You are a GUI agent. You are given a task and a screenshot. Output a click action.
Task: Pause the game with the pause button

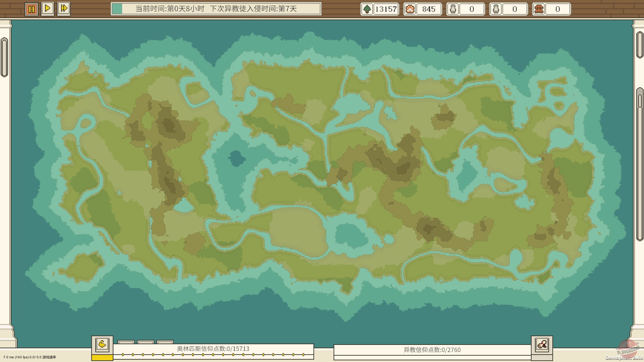[31, 9]
